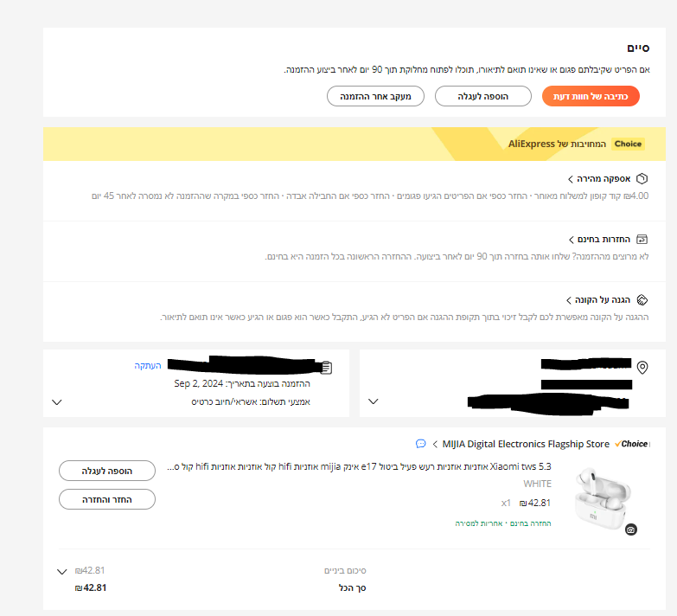Viewport: 677px width, 616px height.
Task: Expand the shipping address details chevron
Action: click(x=373, y=401)
